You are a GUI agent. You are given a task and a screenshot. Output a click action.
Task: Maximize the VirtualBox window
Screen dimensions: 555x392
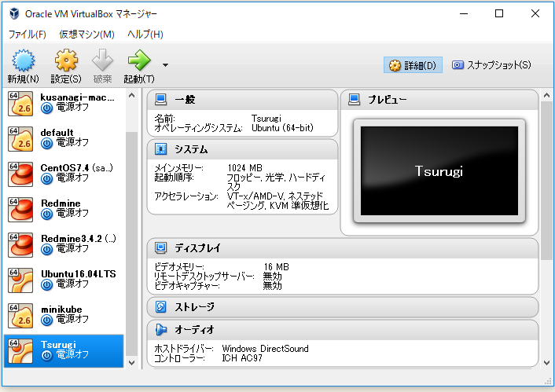click(x=499, y=13)
